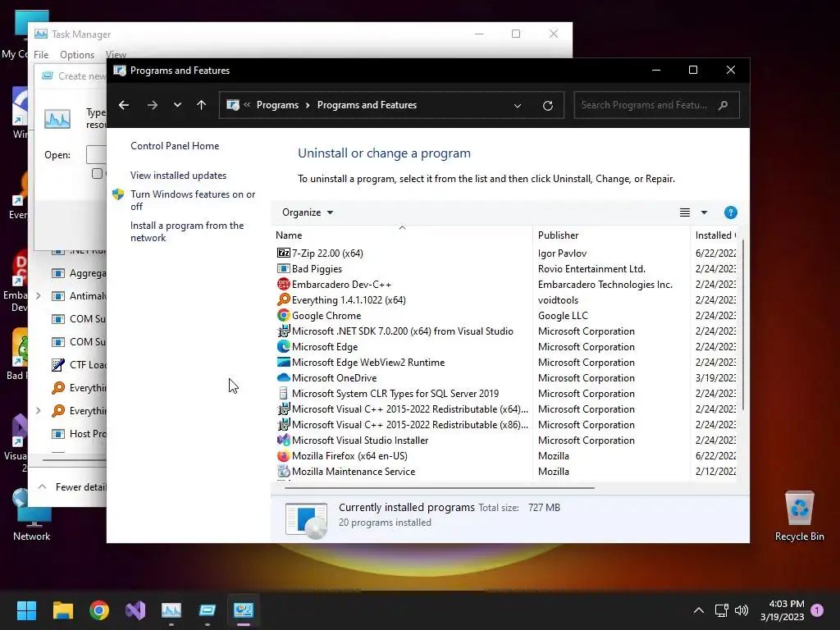Refresh the Programs and Features list
The image size is (840, 630).
coord(547,106)
